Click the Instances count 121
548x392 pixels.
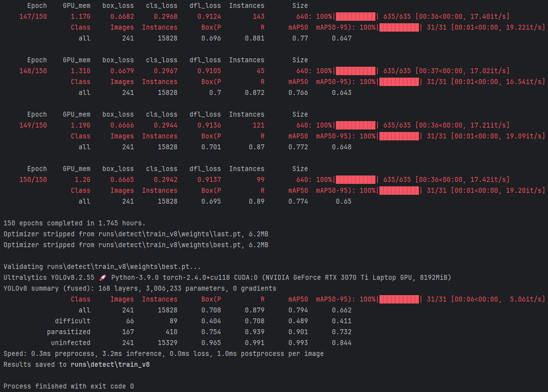(259, 126)
